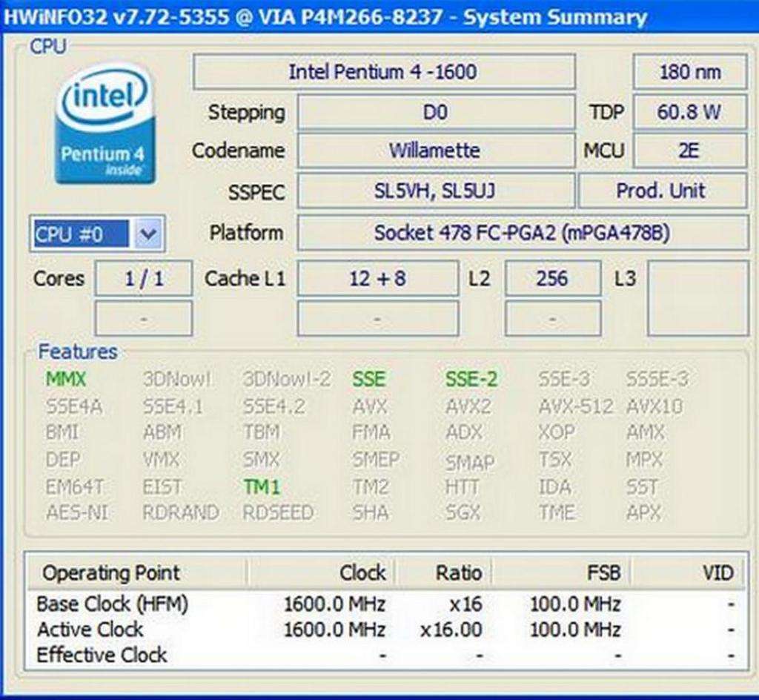Click the SSPEC value SL5VH, SL5UJ
This screenshot has height=700, width=759.
(436, 191)
